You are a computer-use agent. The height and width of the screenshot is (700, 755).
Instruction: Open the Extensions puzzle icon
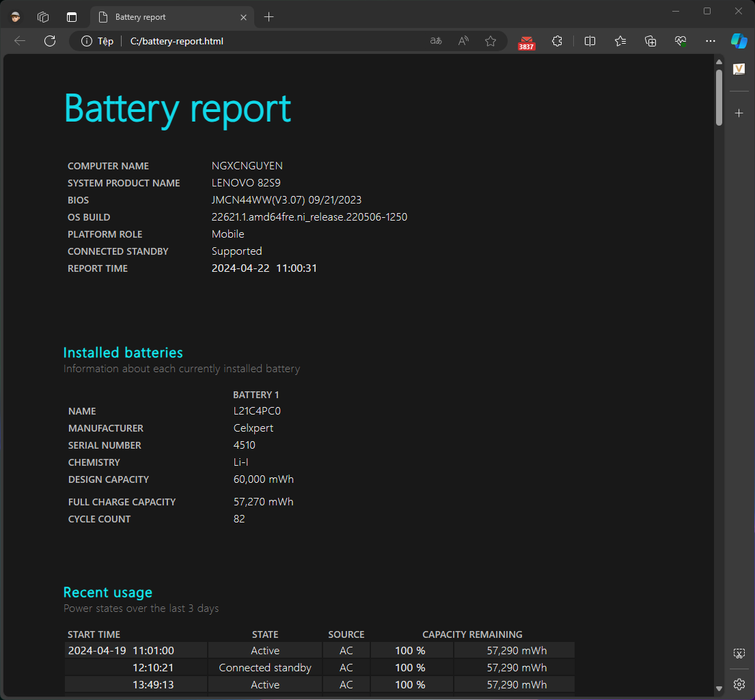(x=557, y=41)
